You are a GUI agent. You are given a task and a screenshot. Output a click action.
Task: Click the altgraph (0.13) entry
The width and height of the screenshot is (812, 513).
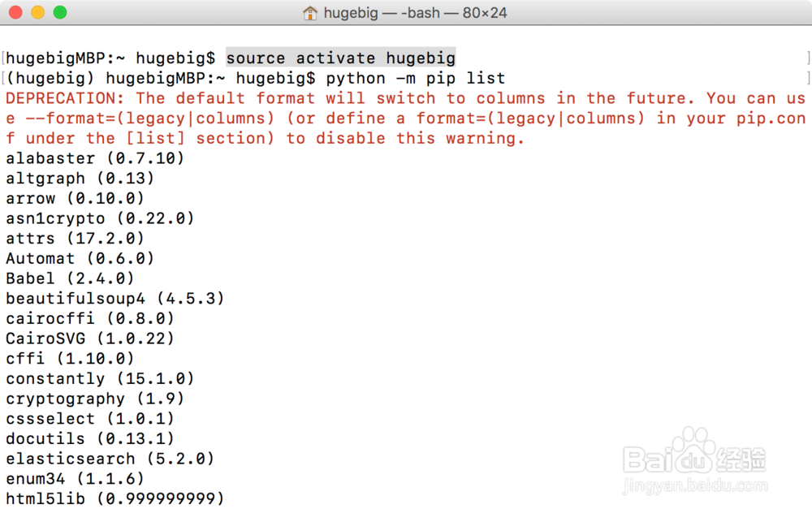80,179
